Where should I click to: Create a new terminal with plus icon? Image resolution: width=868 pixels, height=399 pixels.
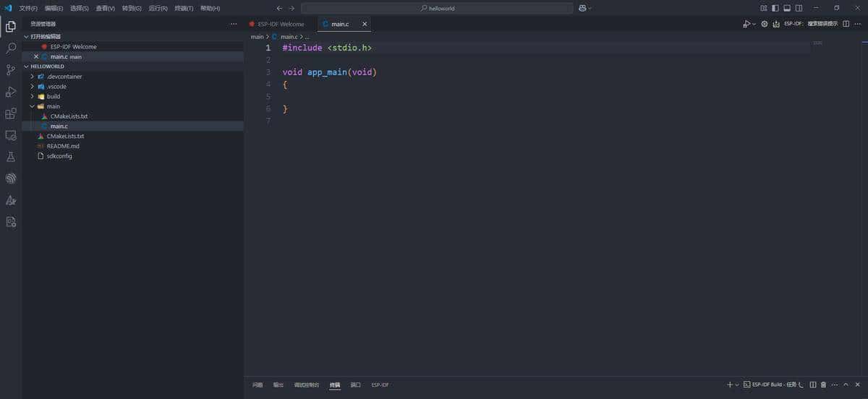[730, 385]
